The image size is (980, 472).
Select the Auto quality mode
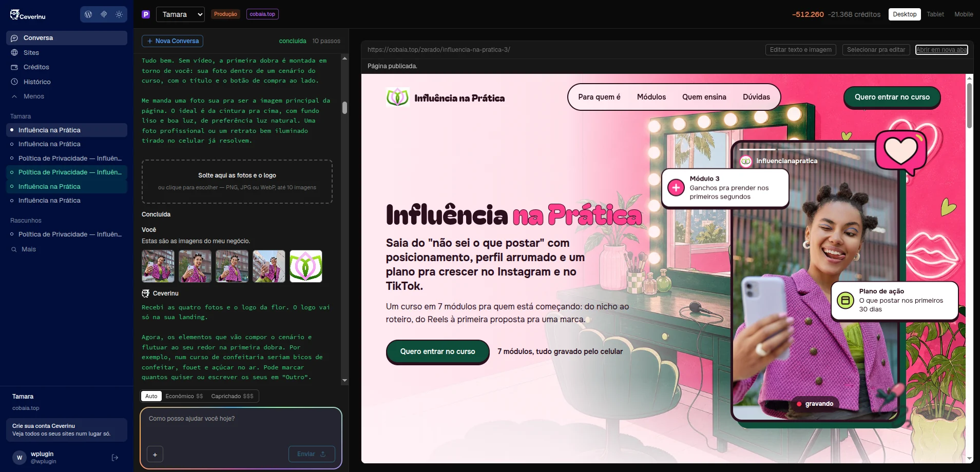(x=151, y=396)
